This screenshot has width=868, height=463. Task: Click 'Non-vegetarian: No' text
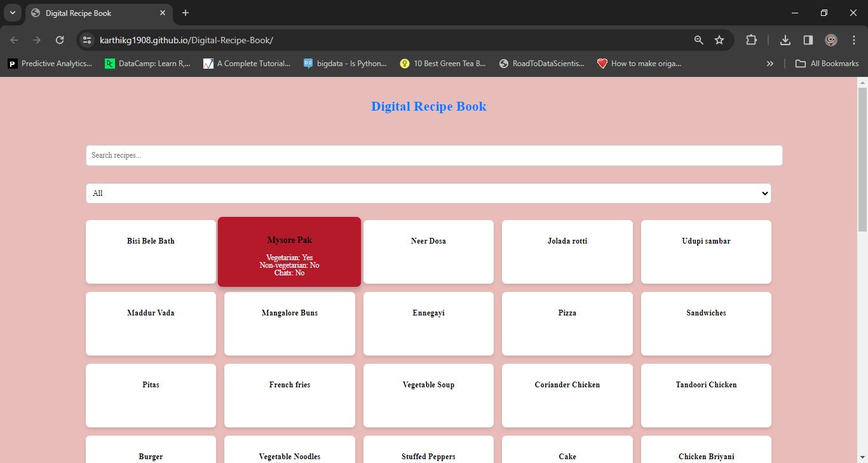point(289,265)
